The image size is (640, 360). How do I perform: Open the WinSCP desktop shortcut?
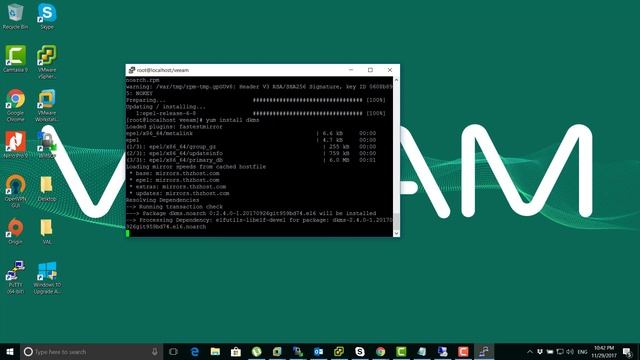[x=47, y=144]
